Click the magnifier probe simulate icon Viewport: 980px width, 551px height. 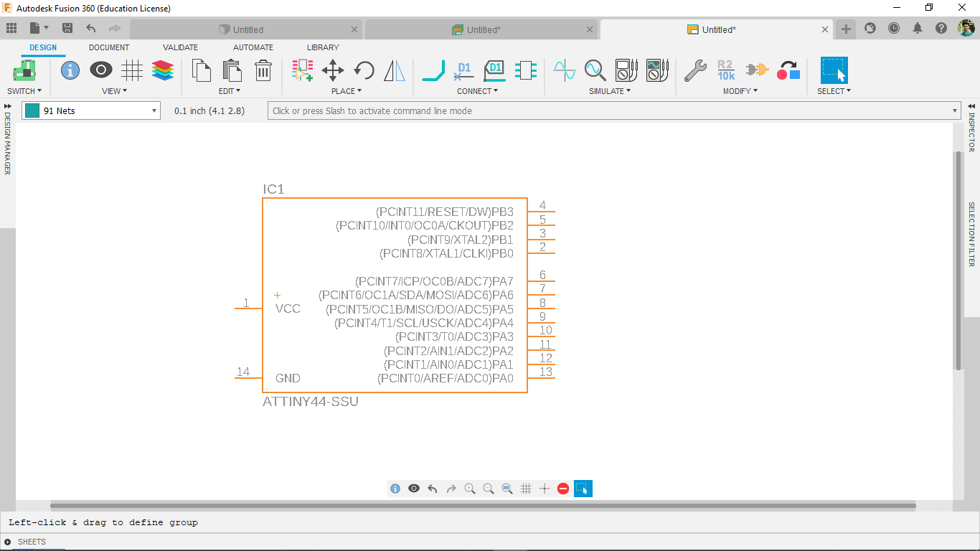tap(595, 70)
